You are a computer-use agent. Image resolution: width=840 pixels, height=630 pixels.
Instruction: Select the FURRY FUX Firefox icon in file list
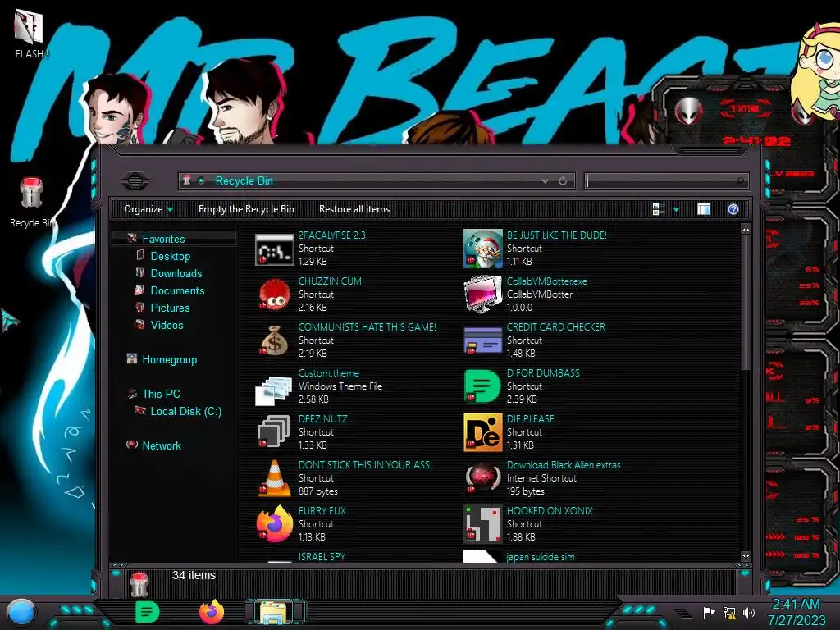[x=274, y=524]
